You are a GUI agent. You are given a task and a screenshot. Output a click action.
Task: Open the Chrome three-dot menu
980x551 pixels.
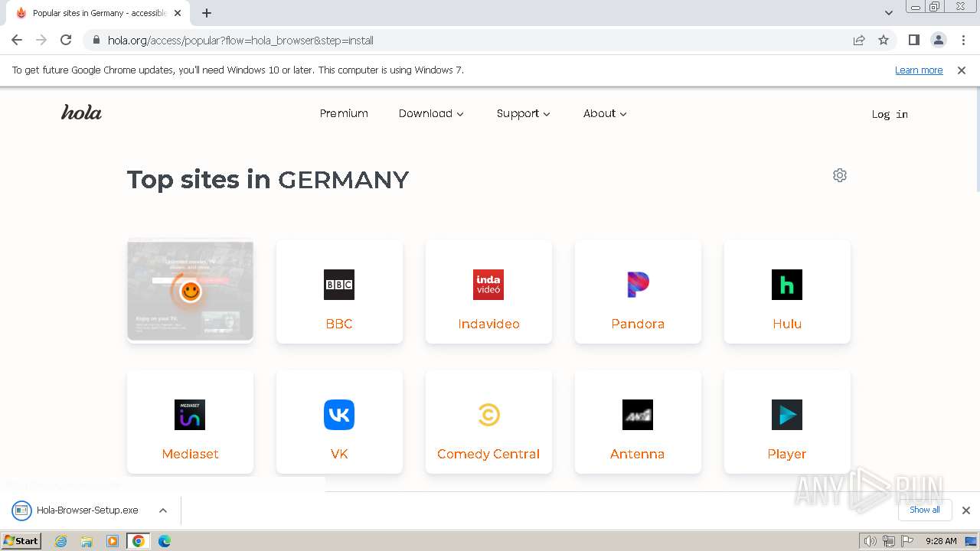[964, 40]
